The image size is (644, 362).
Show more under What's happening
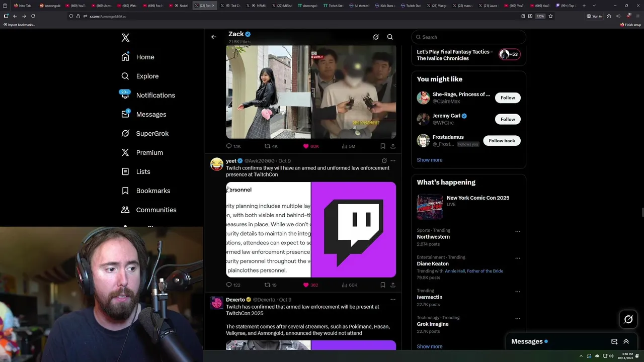pos(429,346)
